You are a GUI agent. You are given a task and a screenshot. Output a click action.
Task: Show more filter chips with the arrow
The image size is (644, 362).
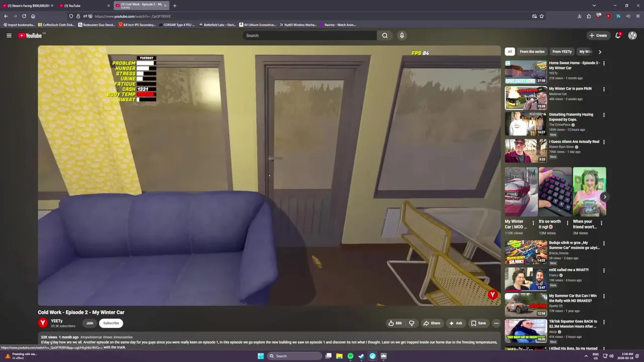[x=600, y=51]
